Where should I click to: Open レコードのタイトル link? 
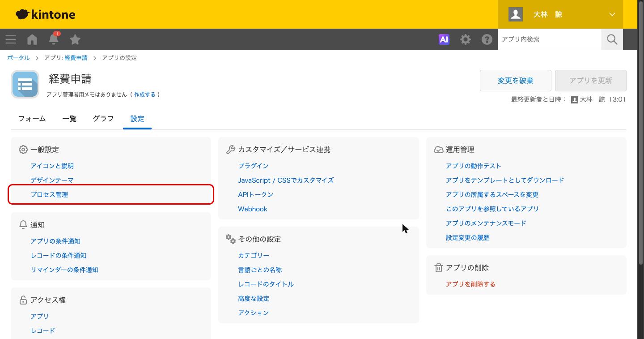[x=266, y=284]
